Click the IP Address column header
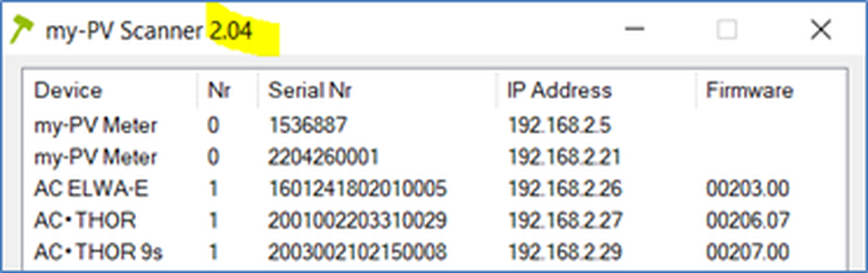 coord(559,91)
